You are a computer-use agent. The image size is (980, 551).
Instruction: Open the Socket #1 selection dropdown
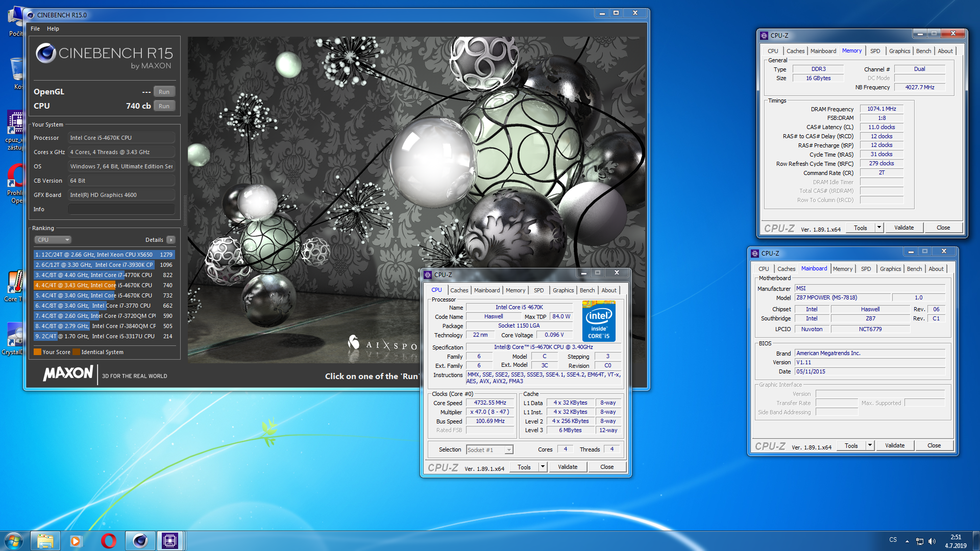pyautogui.click(x=489, y=450)
